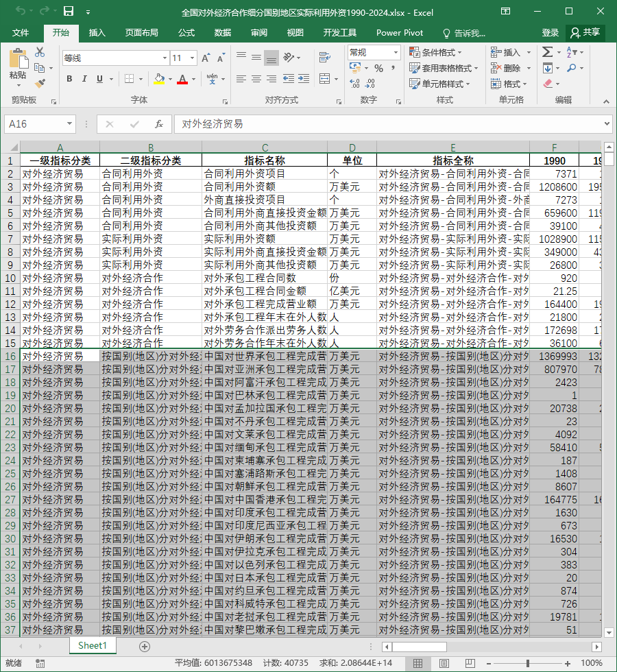Toggle Wrap Text option

click(x=325, y=58)
